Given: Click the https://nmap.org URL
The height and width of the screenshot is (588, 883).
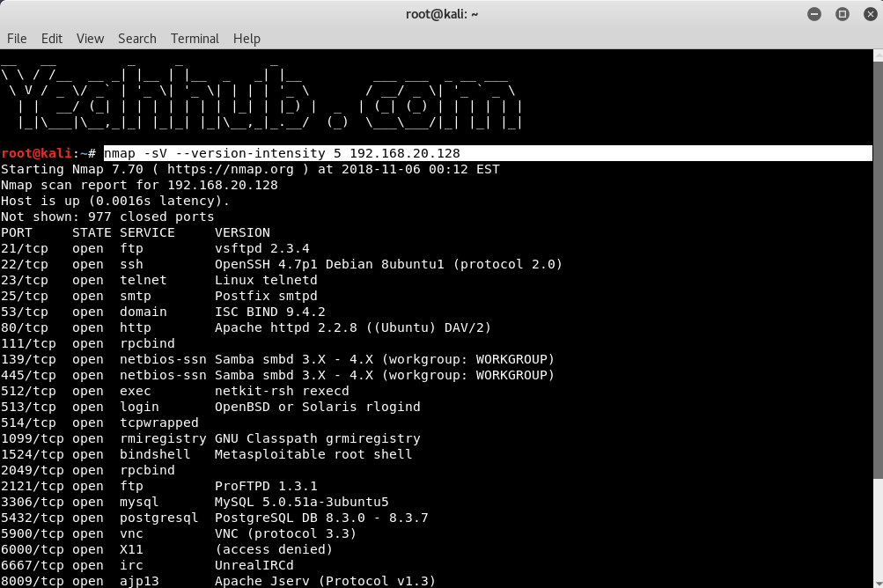Looking at the screenshot, I should [x=231, y=169].
